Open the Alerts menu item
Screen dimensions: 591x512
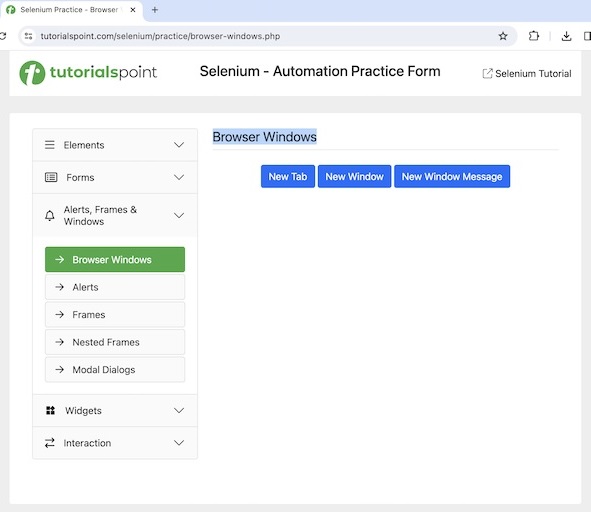(x=115, y=287)
